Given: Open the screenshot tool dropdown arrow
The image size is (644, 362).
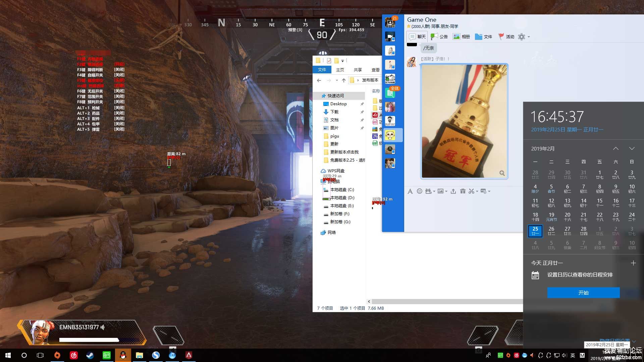Looking at the screenshot, I should (477, 191).
